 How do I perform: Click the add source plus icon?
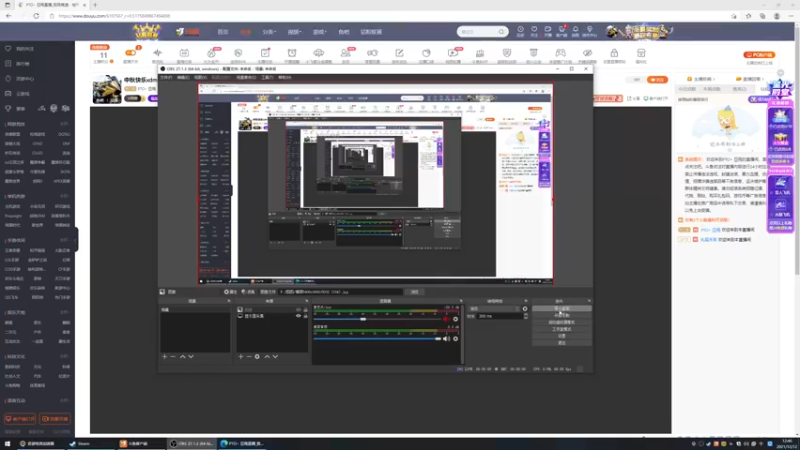[x=241, y=357]
